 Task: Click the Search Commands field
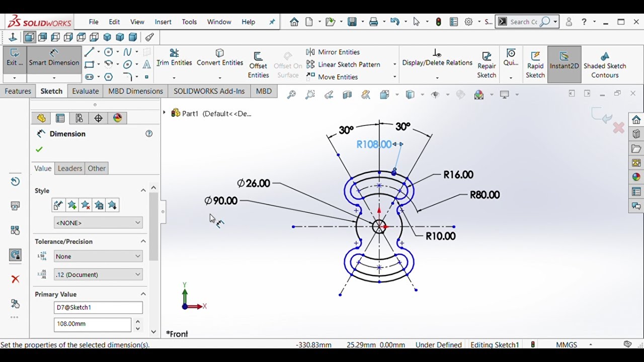tap(523, 22)
